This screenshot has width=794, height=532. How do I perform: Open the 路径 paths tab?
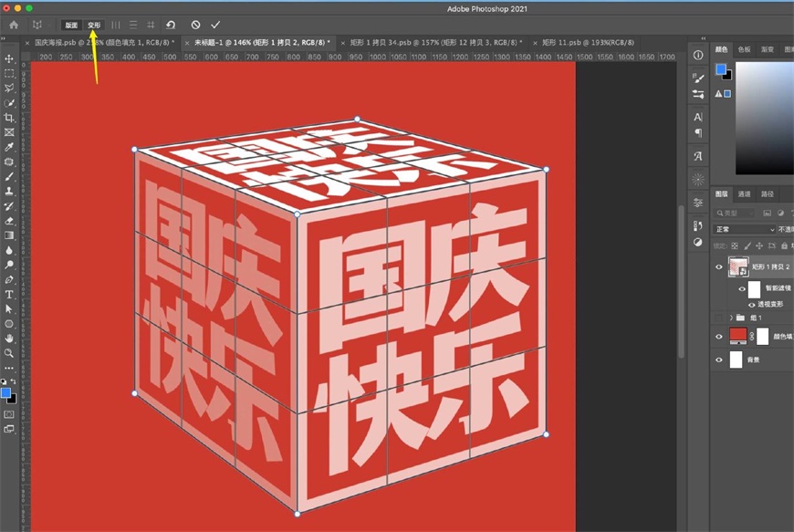click(x=768, y=193)
